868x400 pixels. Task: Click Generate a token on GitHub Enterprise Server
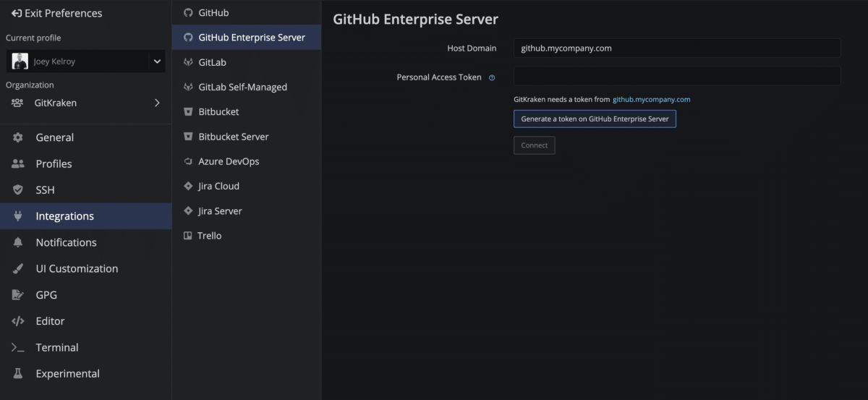tap(595, 119)
